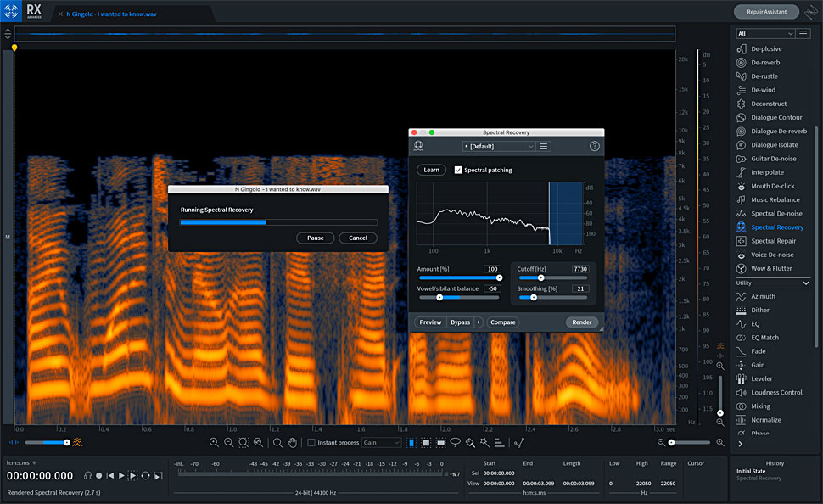
Task: Enable the Instant process checkbox
Action: click(311, 443)
